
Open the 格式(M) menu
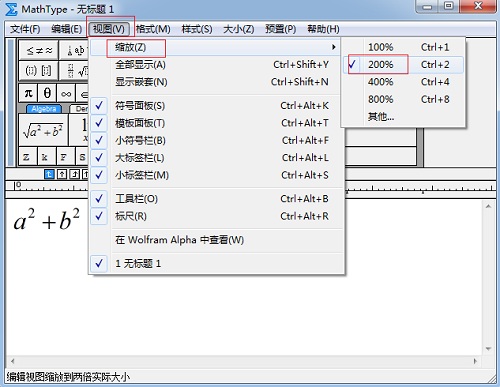pos(153,29)
